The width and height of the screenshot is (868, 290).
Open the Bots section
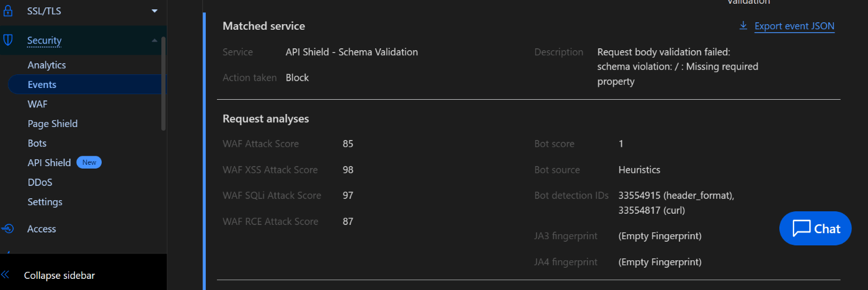click(x=37, y=143)
